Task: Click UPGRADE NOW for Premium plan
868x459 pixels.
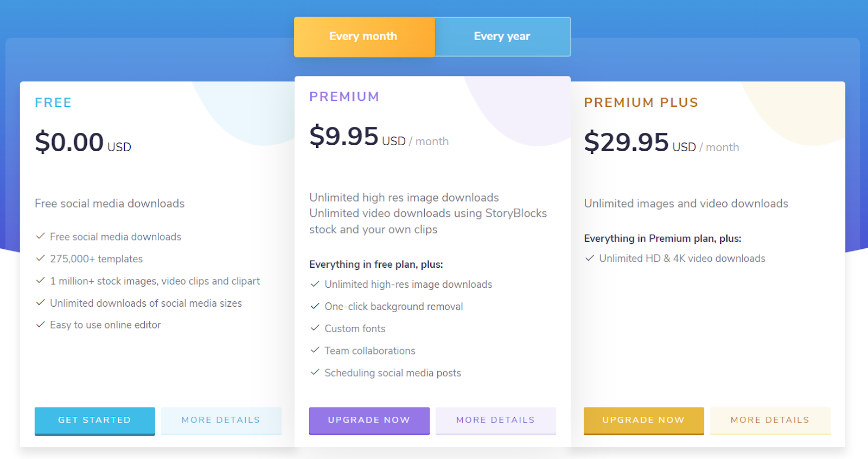Action: [x=369, y=420]
